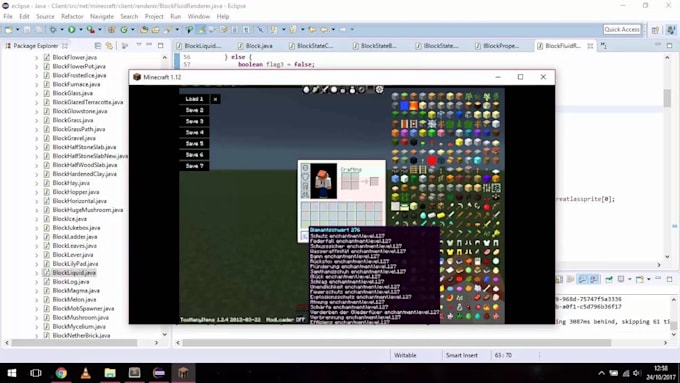Click the TooManyItems full moon time icon
The width and height of the screenshot is (680, 383).
point(334,89)
